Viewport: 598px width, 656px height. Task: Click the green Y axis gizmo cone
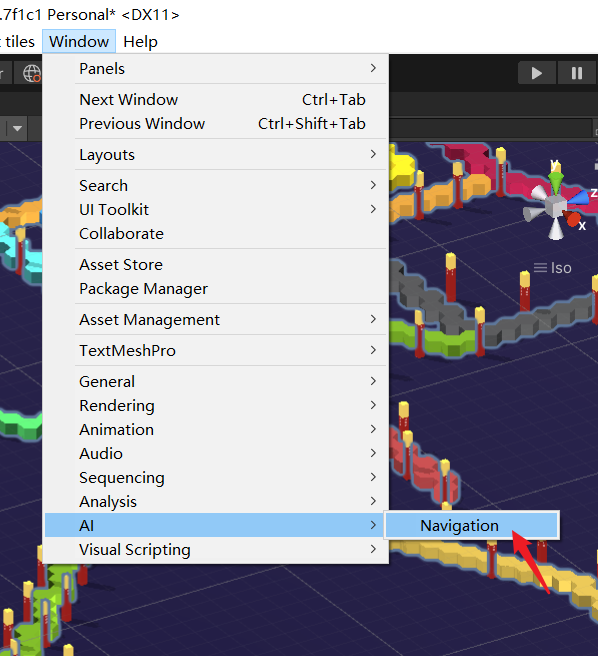click(x=555, y=180)
